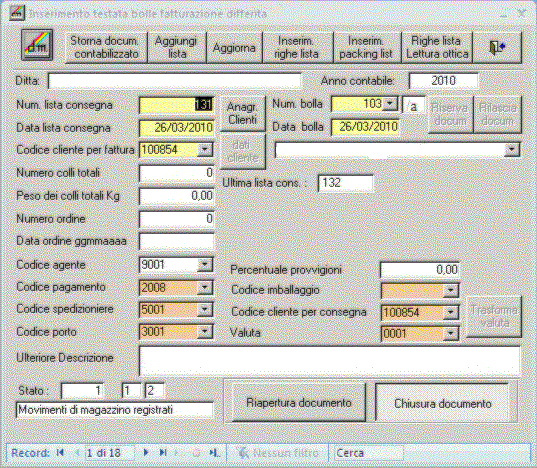The width and height of the screenshot is (537, 468).
Task: Go to next record in navigator
Action: pyautogui.click(x=146, y=453)
